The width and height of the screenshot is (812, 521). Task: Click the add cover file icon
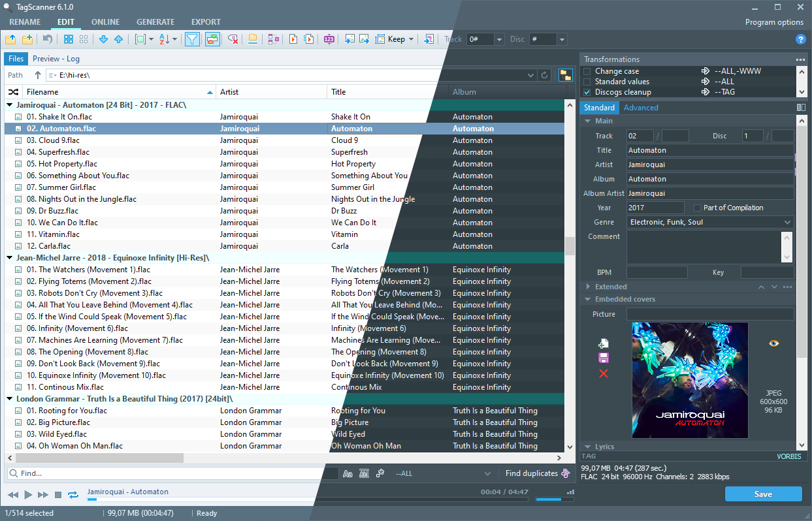[603, 344]
